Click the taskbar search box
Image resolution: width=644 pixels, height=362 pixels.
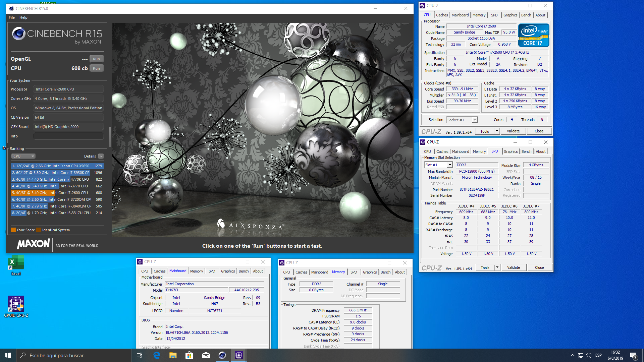click(x=74, y=355)
